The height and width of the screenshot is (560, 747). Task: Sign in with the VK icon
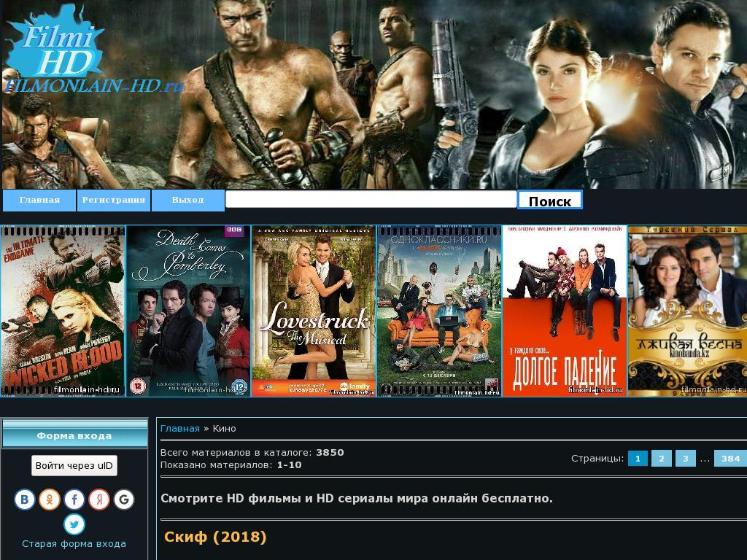(x=25, y=499)
